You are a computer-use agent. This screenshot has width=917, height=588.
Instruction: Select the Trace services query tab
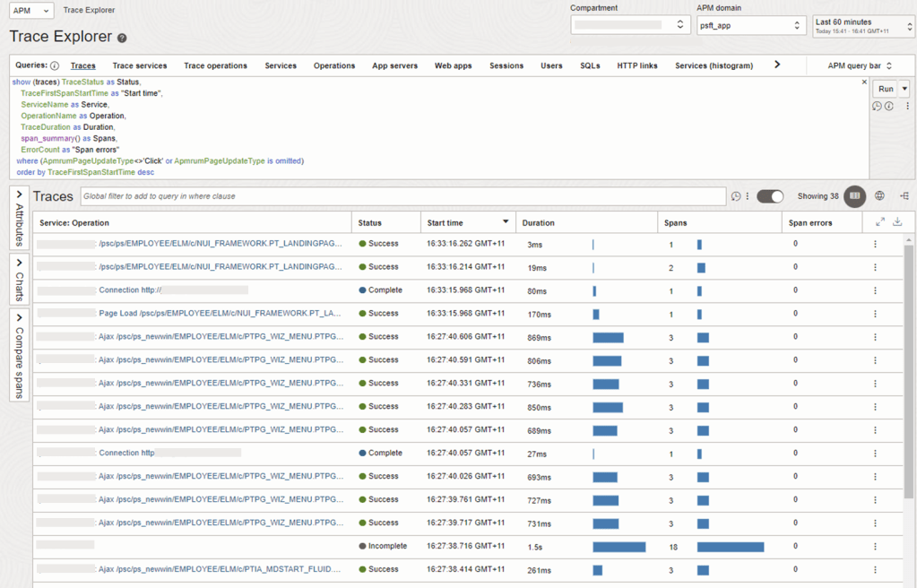point(139,65)
